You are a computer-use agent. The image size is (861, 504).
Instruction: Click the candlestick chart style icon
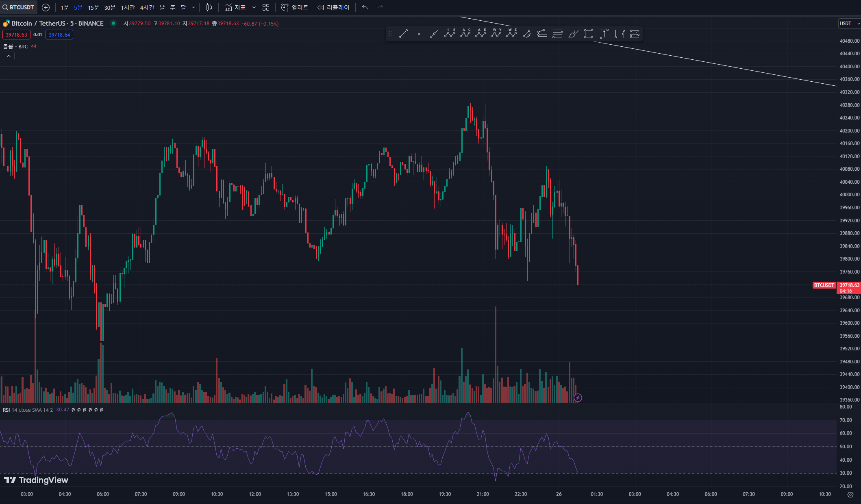click(209, 7)
